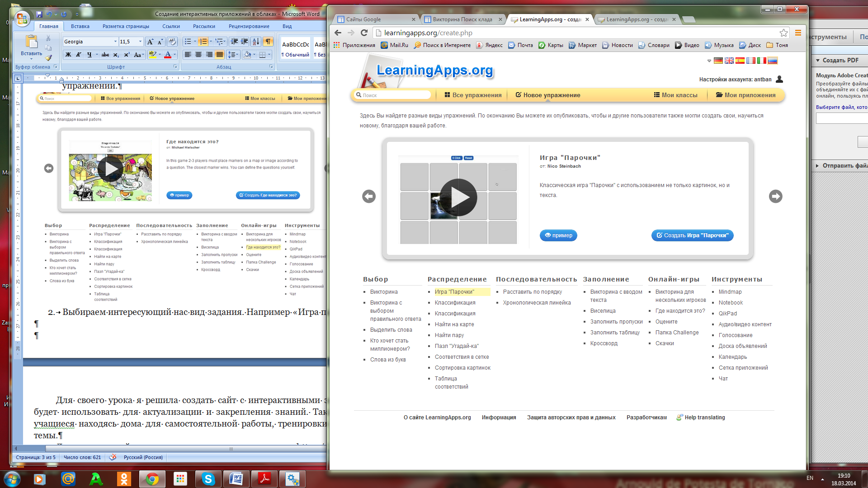Click the Copy icon in Word clipboard group

[x=48, y=48]
